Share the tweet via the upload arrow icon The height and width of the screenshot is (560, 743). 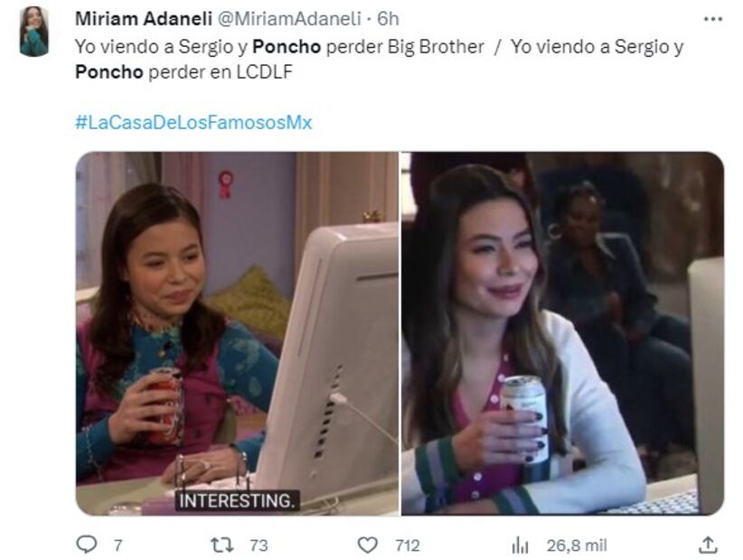click(x=708, y=545)
